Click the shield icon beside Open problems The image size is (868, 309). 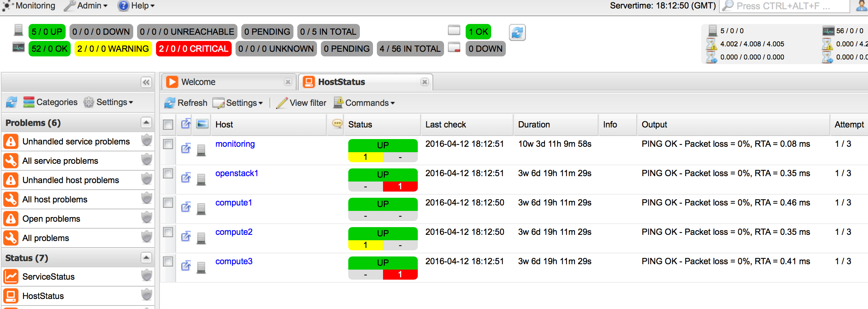click(146, 217)
